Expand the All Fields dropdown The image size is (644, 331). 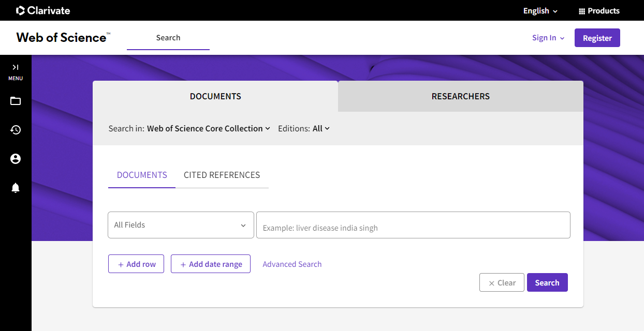click(181, 225)
